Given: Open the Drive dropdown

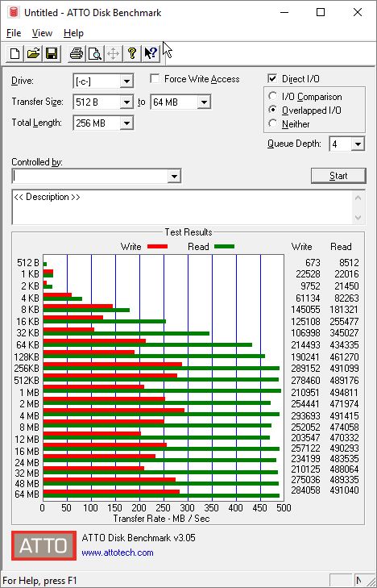Looking at the screenshot, I should pyautogui.click(x=126, y=81).
